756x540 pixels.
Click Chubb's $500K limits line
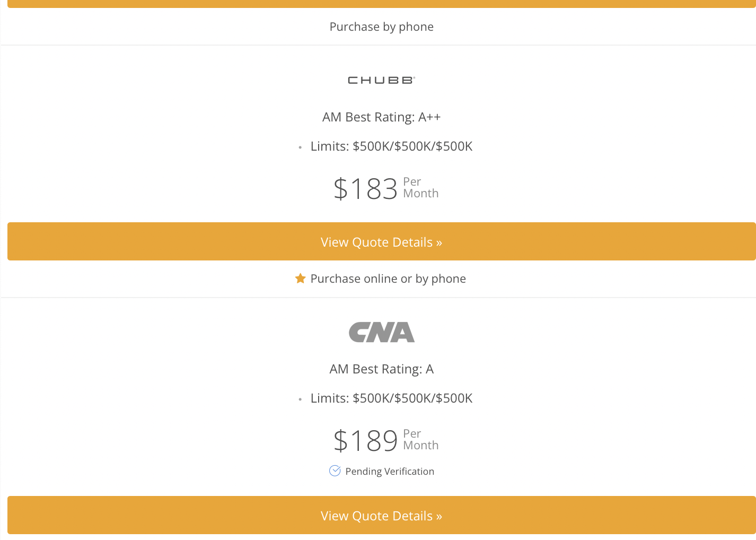pyautogui.click(x=391, y=146)
